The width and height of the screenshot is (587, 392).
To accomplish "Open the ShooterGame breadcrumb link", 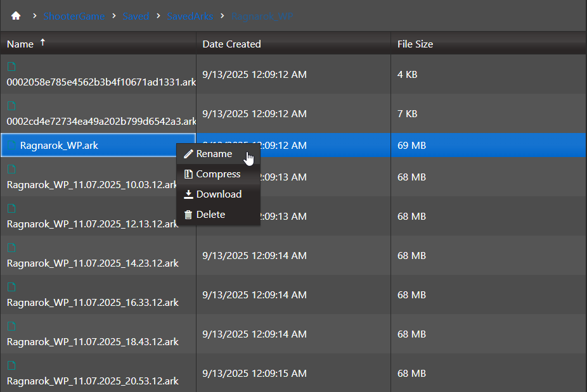I will click(74, 16).
